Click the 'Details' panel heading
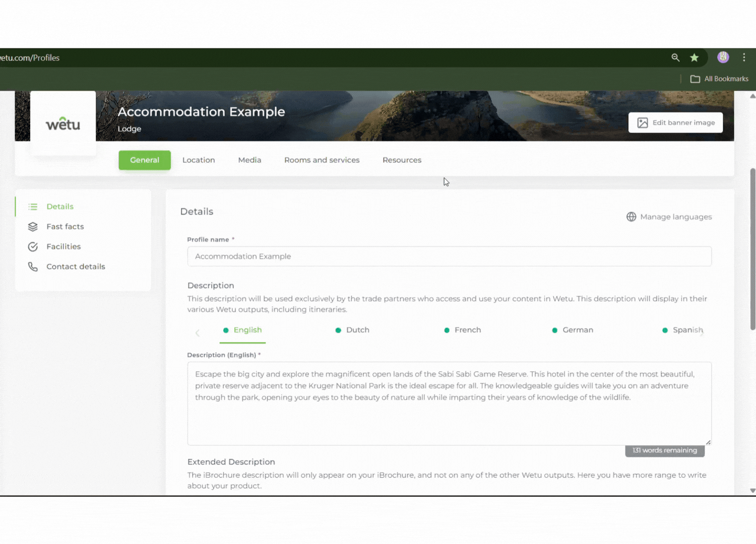Screen dimensions: 756x544 [197, 212]
